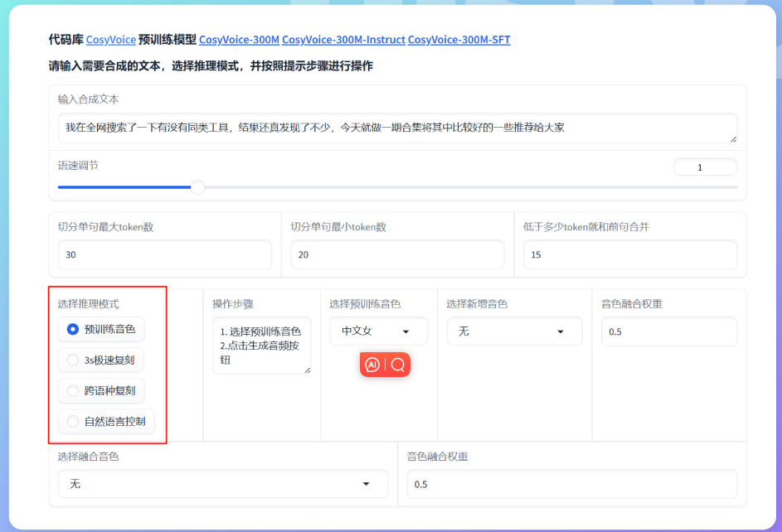Click the search magnifier on red floating button

point(398,365)
